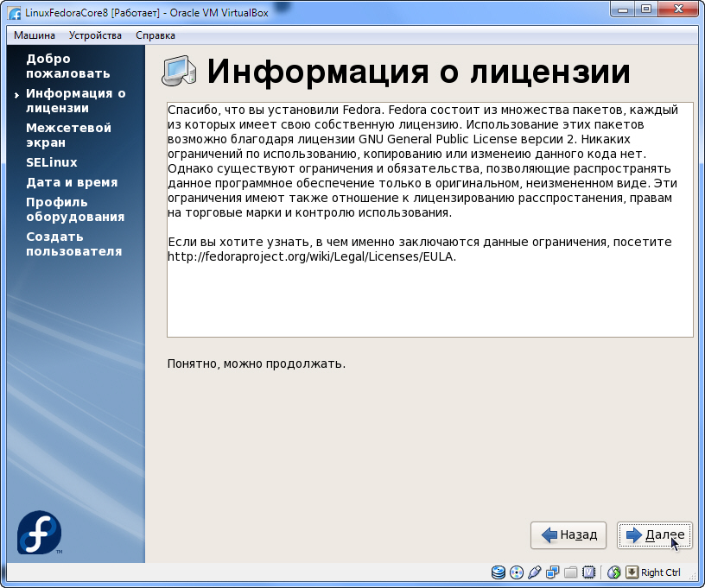This screenshot has width=705, height=588.
Task: Click the Назад button to go back
Action: click(568, 535)
